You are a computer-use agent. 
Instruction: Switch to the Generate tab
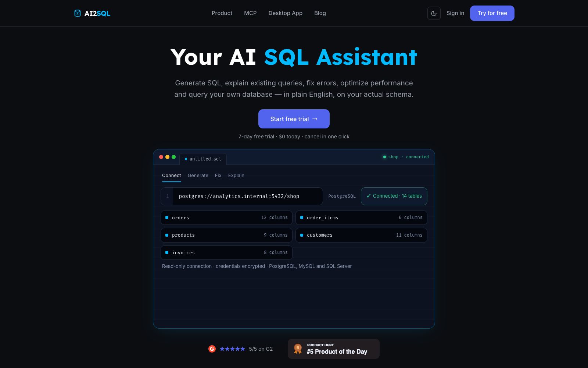coord(198,176)
